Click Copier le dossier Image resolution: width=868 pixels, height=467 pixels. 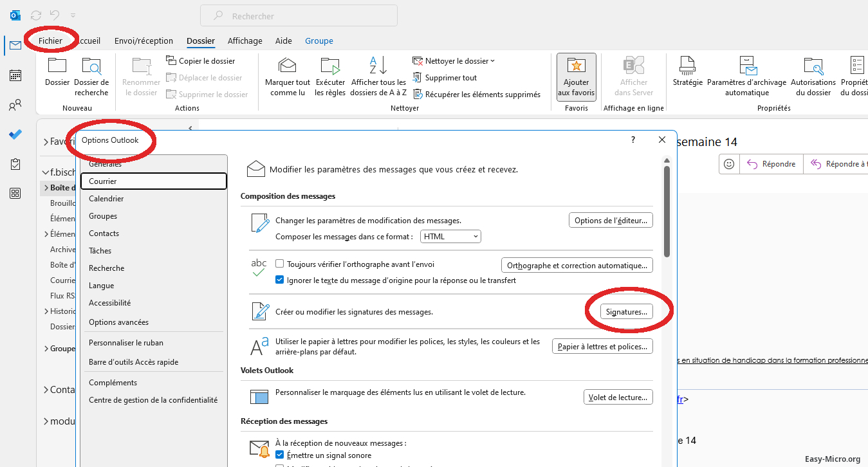(x=201, y=60)
